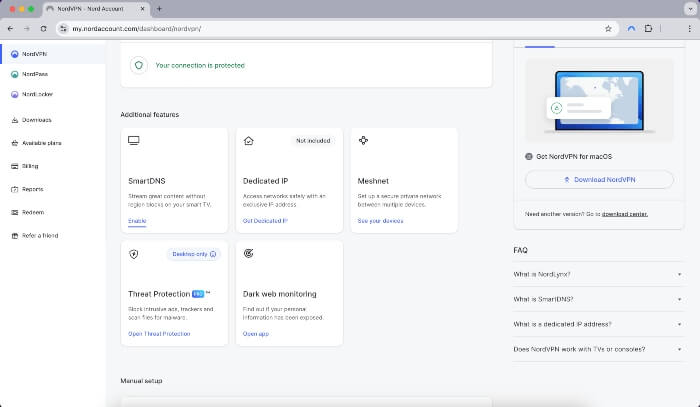Click the Dark web monitoring card title
This screenshot has width=700, height=407.
click(279, 294)
